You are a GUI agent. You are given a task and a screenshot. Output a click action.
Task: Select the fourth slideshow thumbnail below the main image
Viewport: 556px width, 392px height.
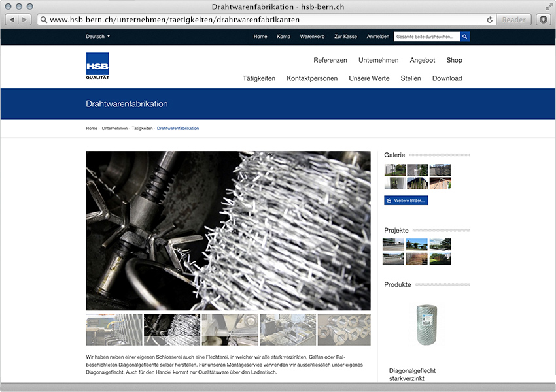[x=288, y=329]
